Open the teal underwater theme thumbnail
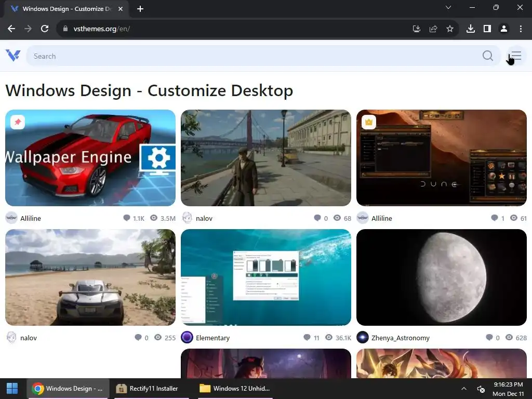532x399 pixels. (266, 277)
